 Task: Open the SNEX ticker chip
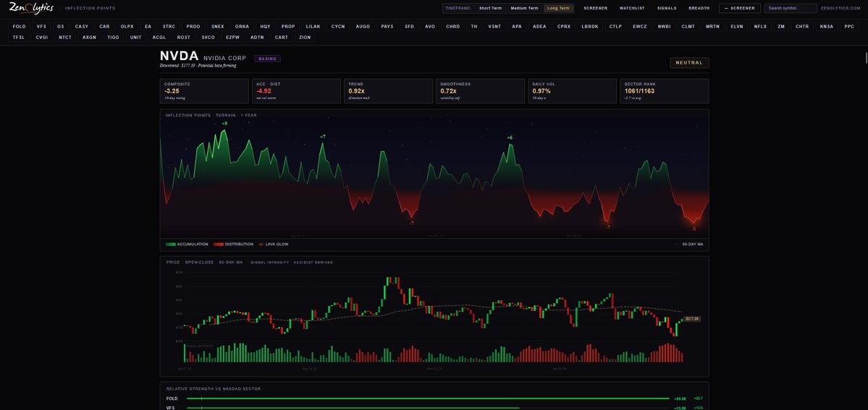point(218,27)
